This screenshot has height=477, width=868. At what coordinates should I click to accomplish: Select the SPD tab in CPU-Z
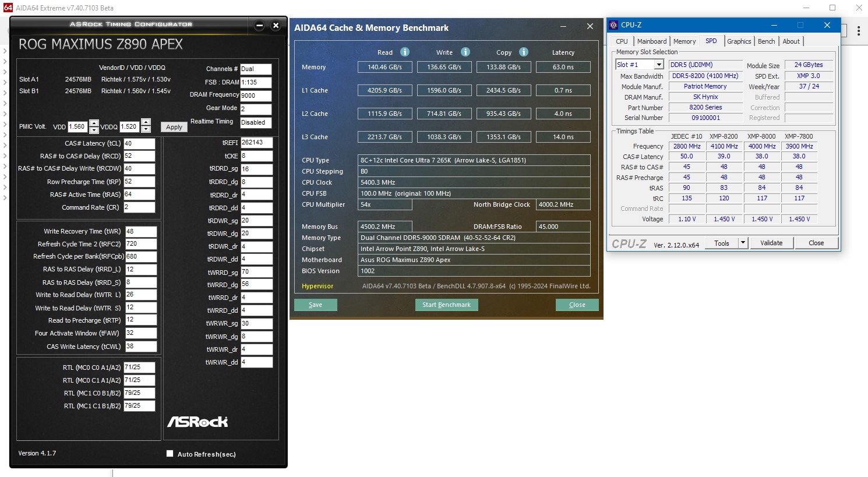711,41
